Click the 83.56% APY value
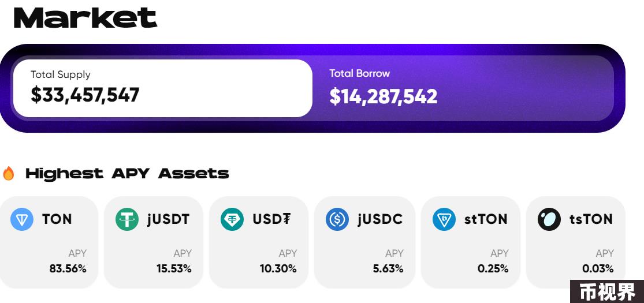 [68, 269]
